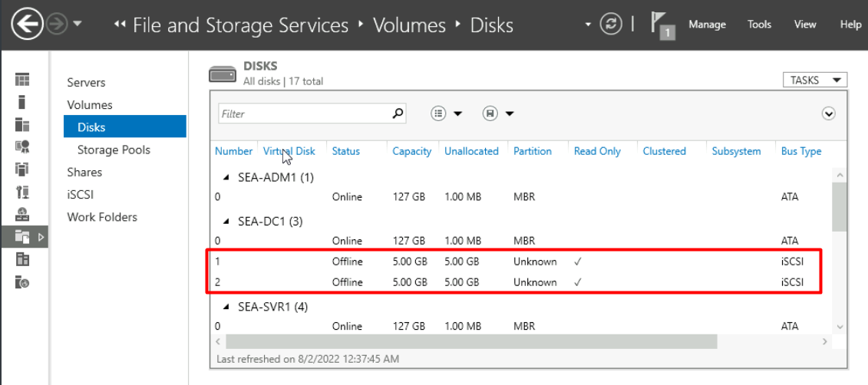Open the navigation history dropdown arrow

point(78,25)
